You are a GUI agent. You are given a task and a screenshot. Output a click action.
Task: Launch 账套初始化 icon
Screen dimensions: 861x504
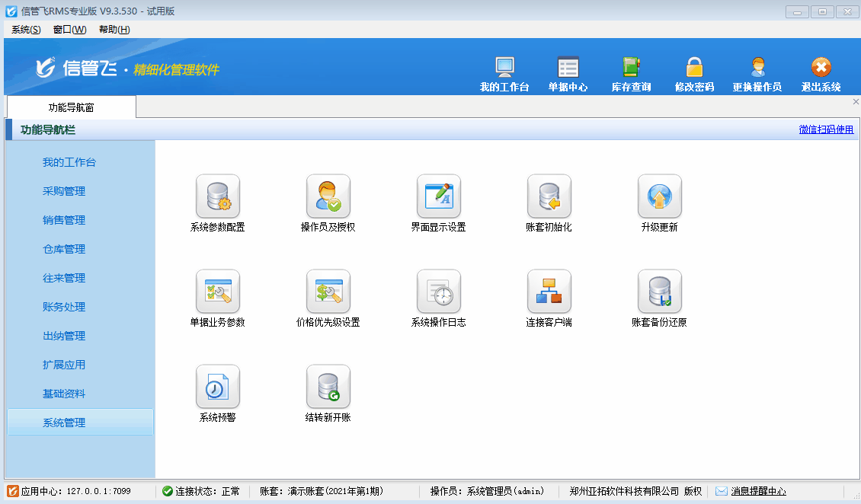tap(549, 196)
